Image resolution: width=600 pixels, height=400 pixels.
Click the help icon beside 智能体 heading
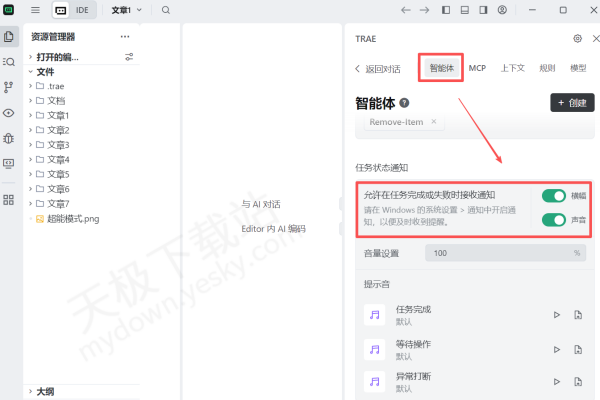pos(404,103)
